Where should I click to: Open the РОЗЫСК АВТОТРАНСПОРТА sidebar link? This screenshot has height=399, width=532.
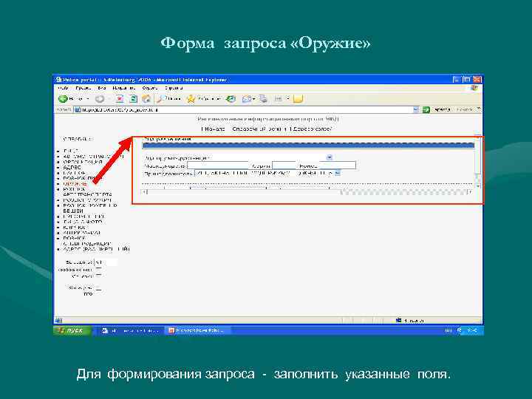coord(87,191)
